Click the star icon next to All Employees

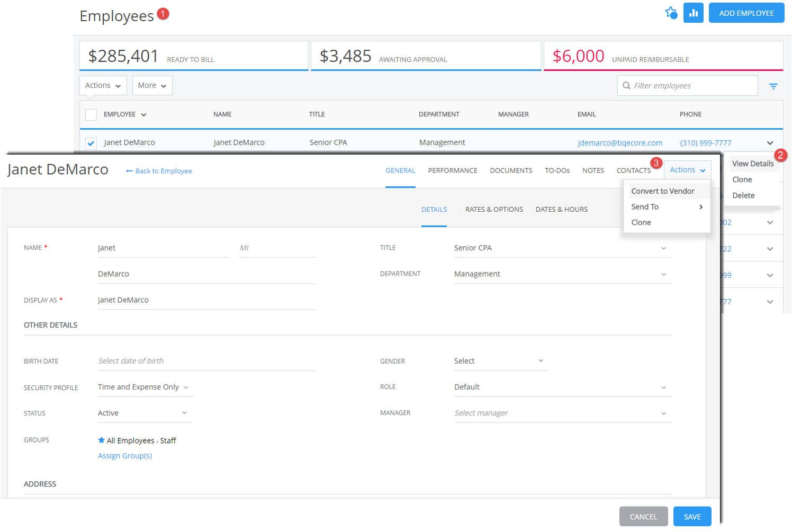tap(101, 440)
